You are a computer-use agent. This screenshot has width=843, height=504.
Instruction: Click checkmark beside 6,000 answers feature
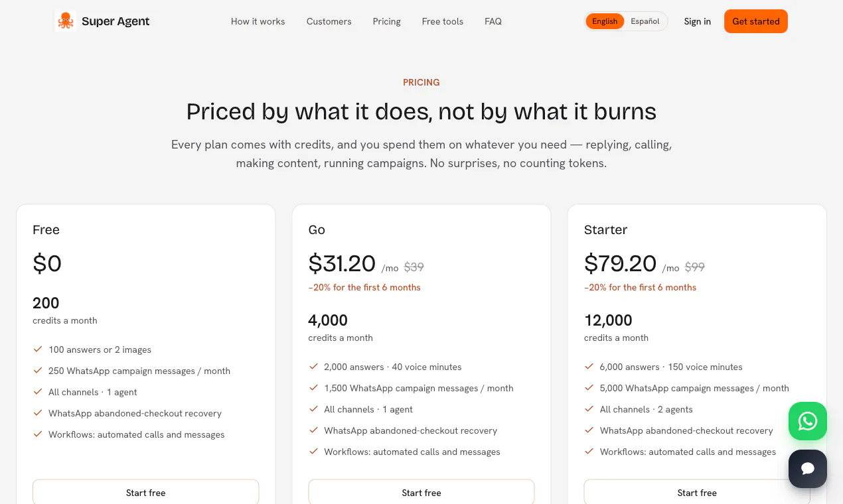(x=589, y=367)
